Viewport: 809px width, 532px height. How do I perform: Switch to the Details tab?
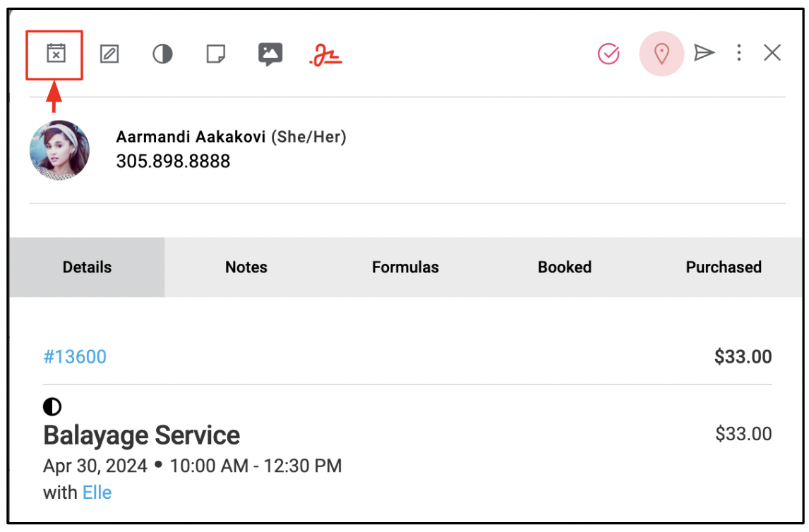click(87, 267)
